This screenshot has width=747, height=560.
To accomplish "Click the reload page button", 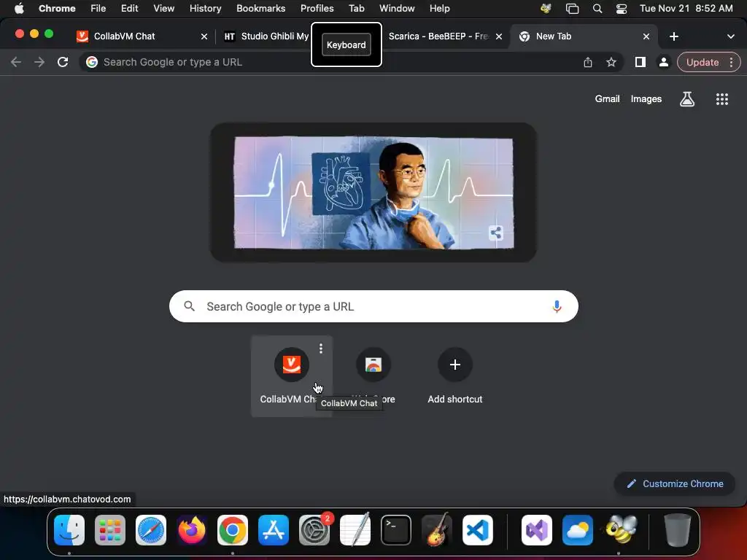I will (x=63, y=62).
